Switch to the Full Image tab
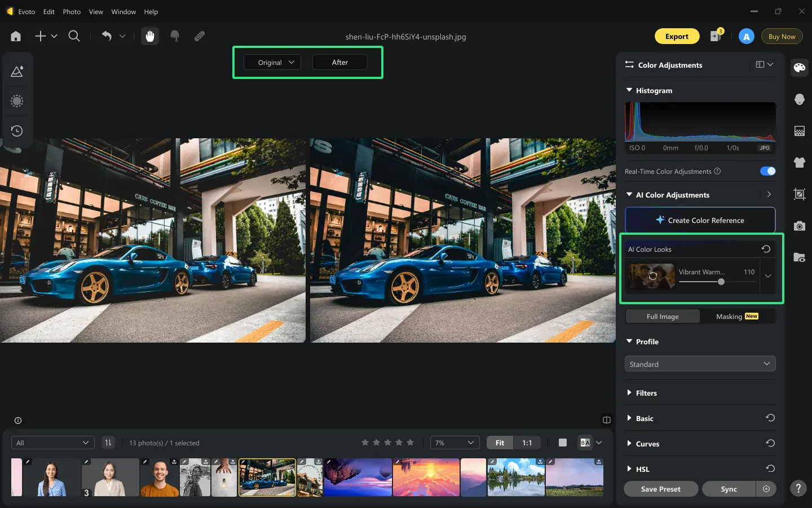This screenshot has width=812, height=508. click(x=663, y=316)
